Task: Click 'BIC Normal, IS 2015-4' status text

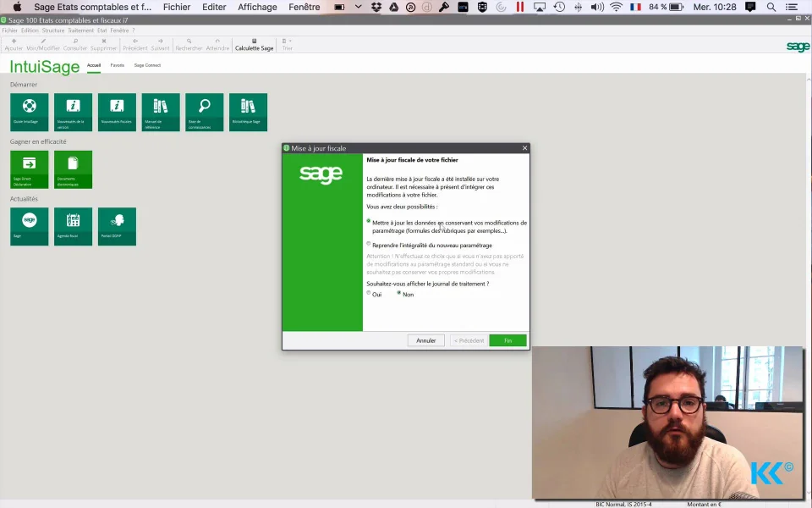Action: (623, 505)
